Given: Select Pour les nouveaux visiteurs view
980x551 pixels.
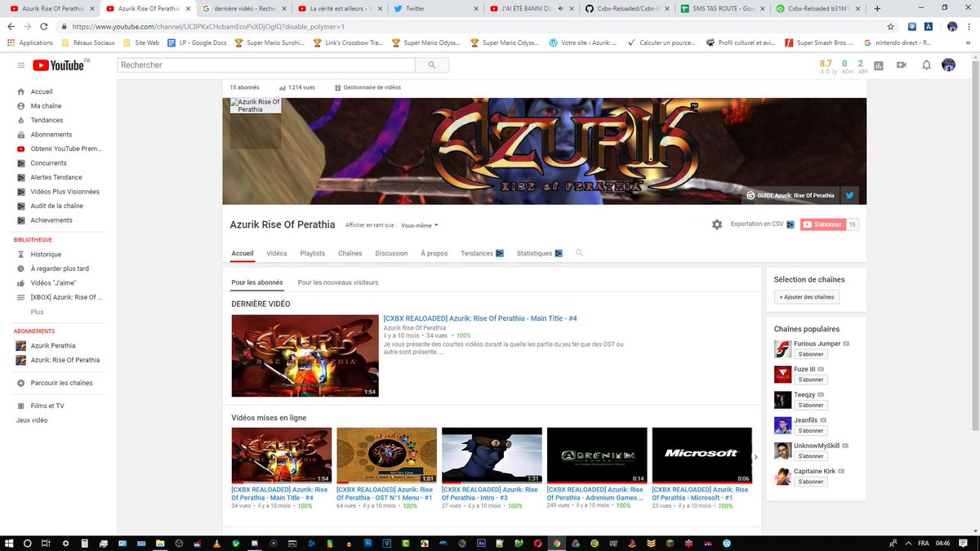Looking at the screenshot, I should (x=338, y=282).
